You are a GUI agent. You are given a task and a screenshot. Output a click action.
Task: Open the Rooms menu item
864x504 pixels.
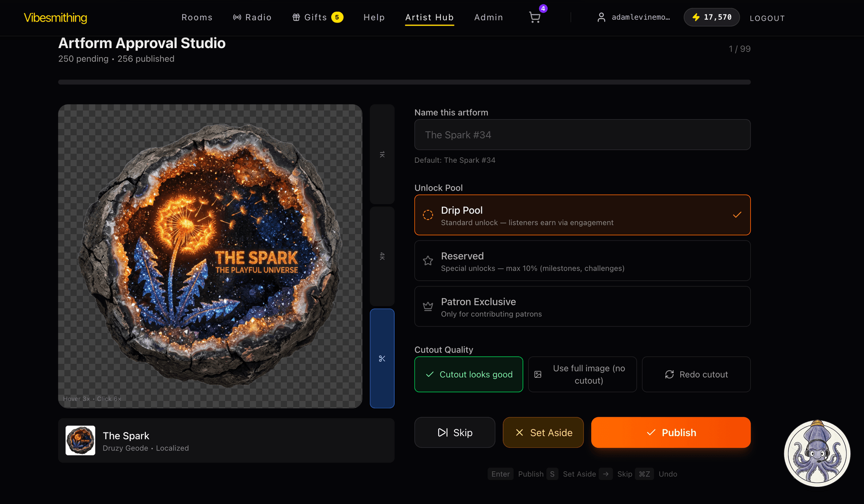[x=197, y=17]
